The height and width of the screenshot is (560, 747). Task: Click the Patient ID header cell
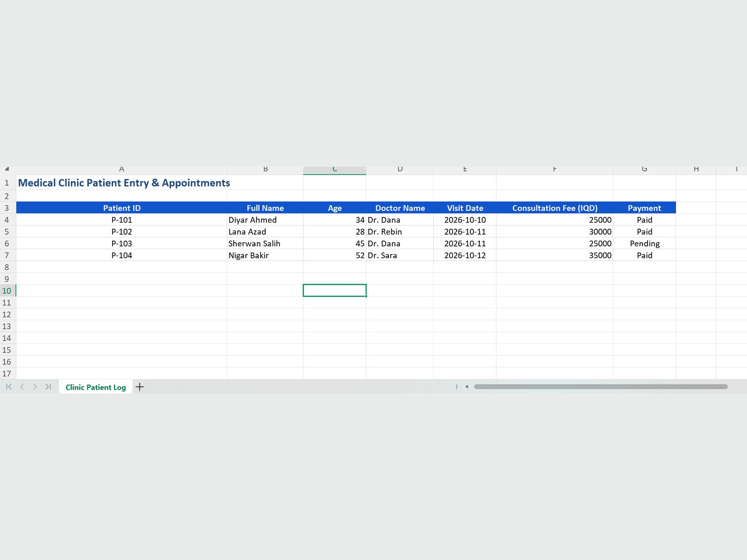pyautogui.click(x=121, y=208)
